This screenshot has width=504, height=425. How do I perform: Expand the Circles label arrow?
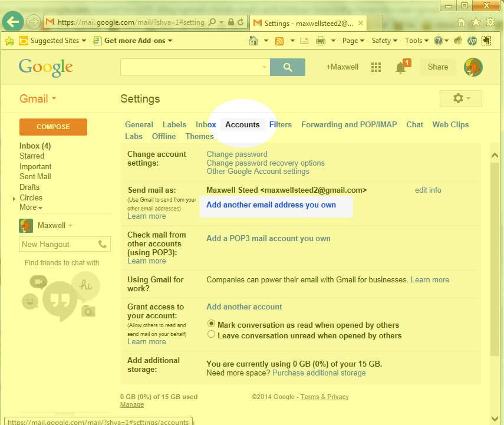pyautogui.click(x=14, y=199)
